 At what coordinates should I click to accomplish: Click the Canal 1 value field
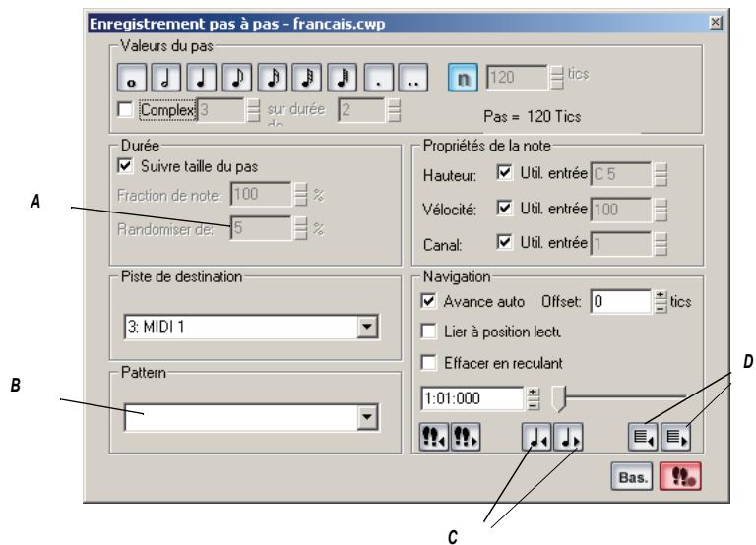pyautogui.click(x=621, y=243)
